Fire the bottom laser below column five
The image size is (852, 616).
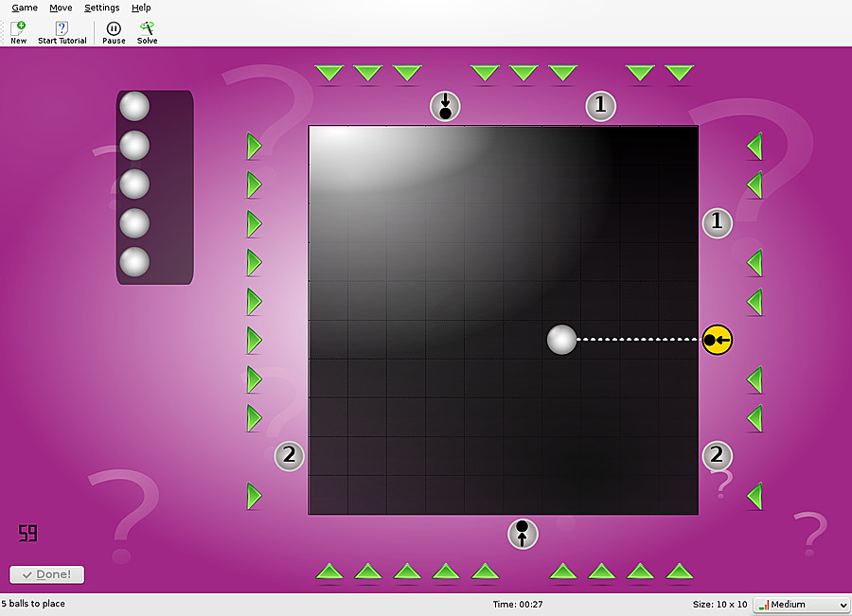pyautogui.click(x=485, y=572)
